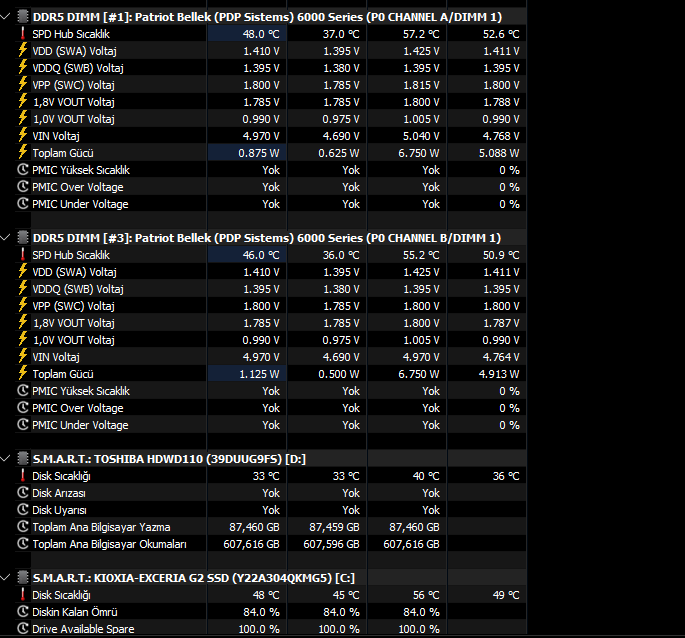Click bolt icon of DIMM #1 VDDQ (SWB) Voltaj

pyautogui.click(x=23, y=67)
